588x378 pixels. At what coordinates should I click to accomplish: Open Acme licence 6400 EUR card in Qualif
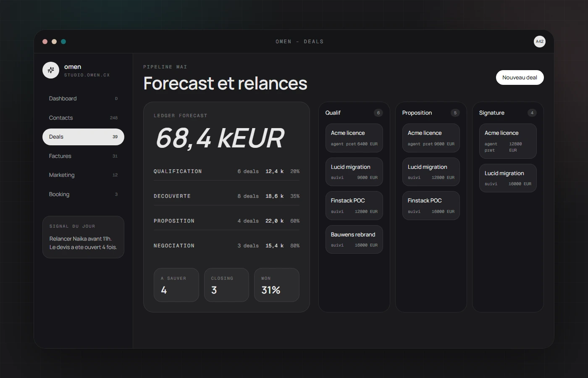click(354, 138)
